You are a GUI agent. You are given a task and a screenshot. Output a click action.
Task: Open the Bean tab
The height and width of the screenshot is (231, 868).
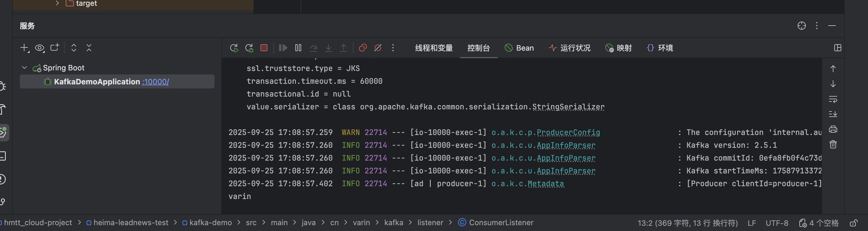[x=519, y=48]
